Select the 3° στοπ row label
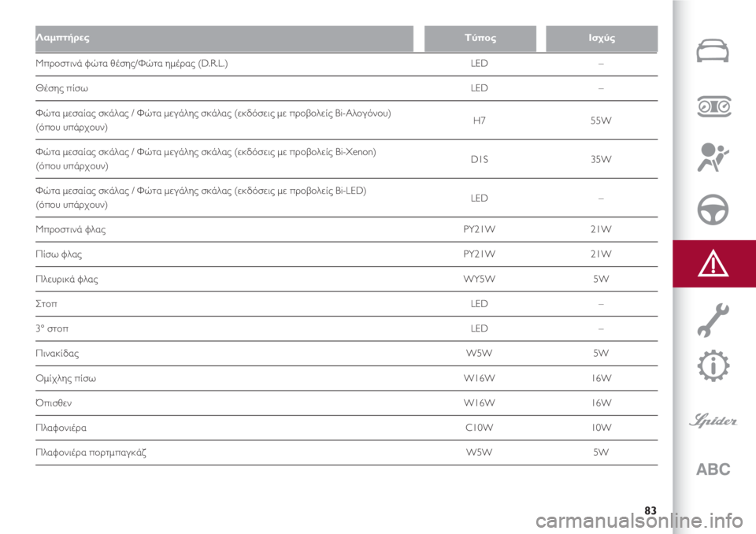 52,328
